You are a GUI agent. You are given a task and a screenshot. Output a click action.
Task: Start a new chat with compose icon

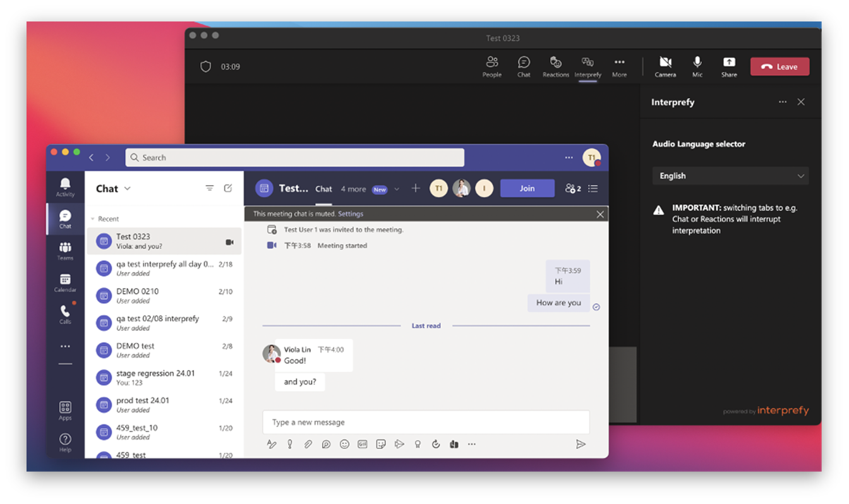click(x=228, y=188)
